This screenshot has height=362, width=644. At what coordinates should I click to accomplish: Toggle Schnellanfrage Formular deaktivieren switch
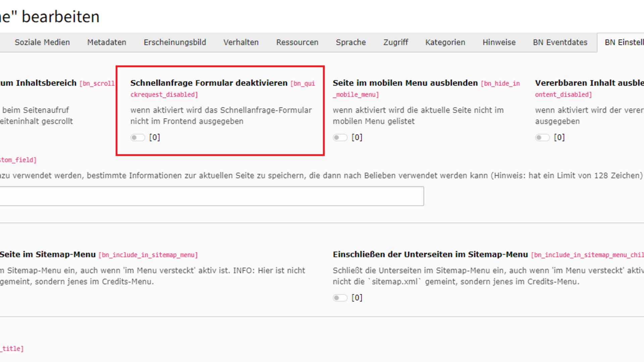tap(138, 137)
